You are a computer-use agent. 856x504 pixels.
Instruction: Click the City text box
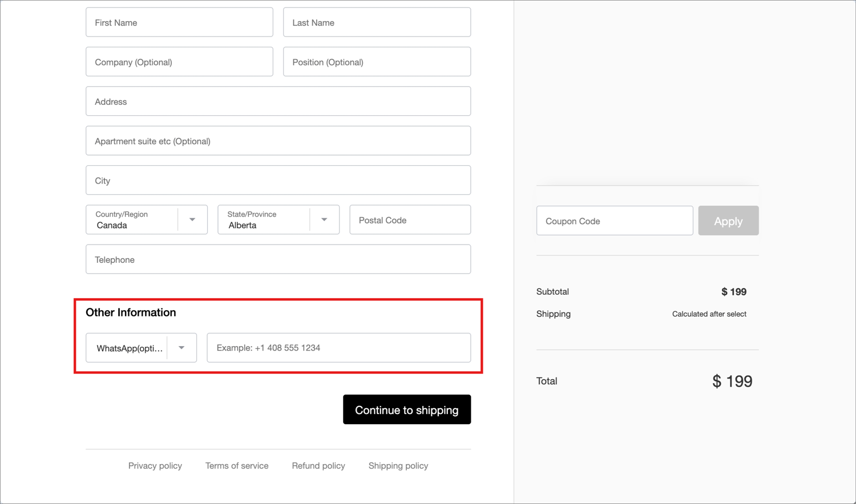click(x=278, y=181)
